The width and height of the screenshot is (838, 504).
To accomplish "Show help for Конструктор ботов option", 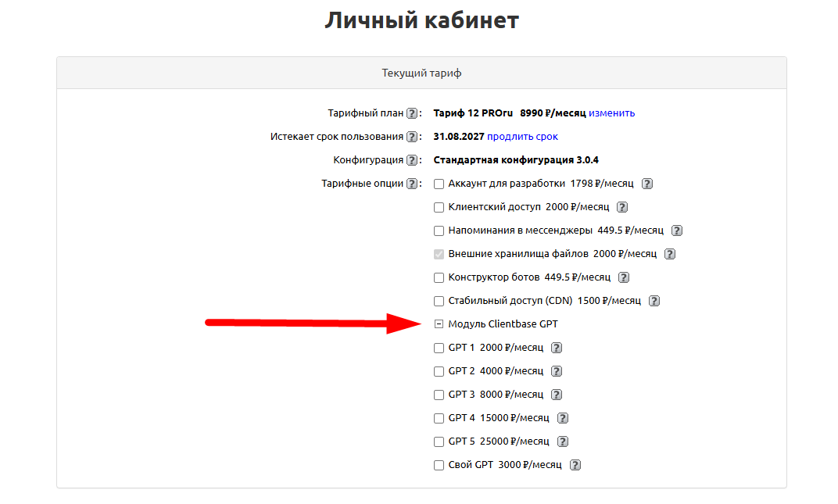I will (x=624, y=278).
